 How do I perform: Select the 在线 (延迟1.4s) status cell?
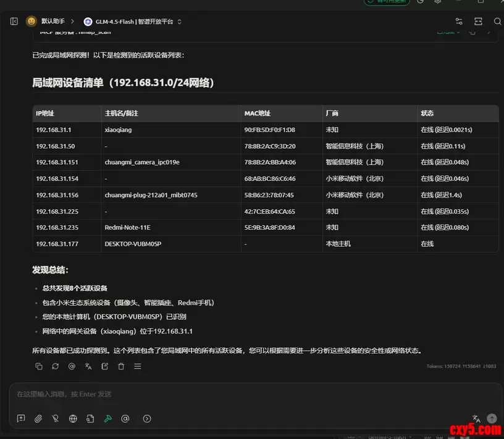tap(458, 195)
